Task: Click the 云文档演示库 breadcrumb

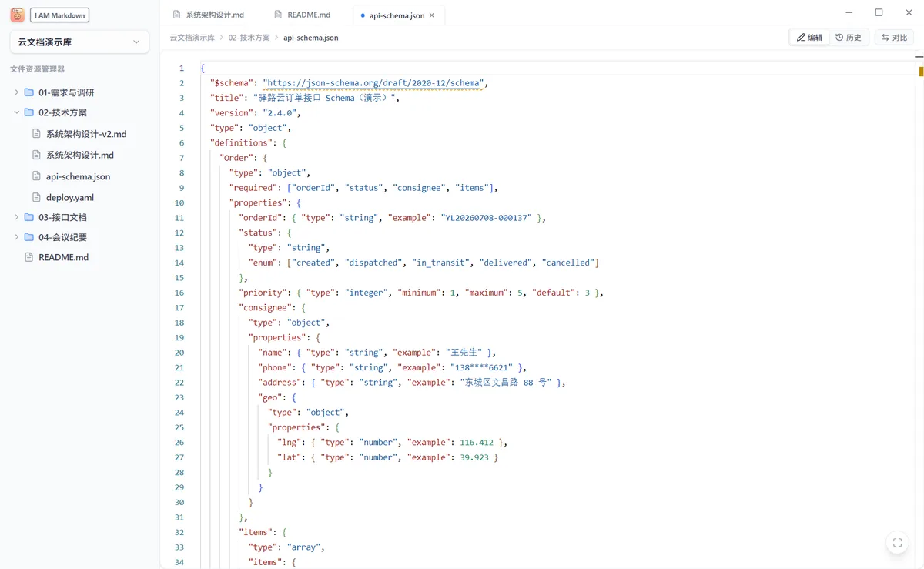Action: click(192, 37)
